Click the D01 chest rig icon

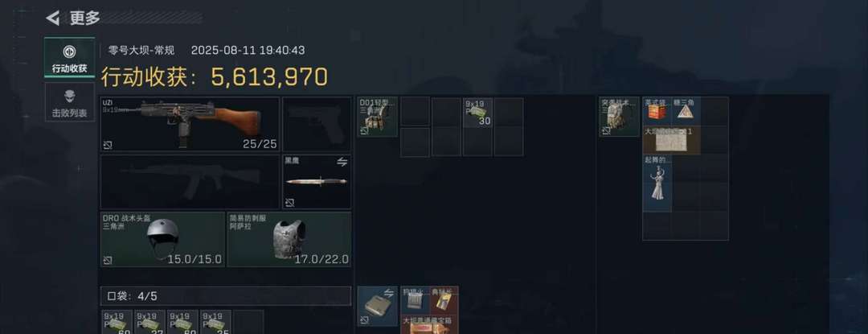click(378, 117)
